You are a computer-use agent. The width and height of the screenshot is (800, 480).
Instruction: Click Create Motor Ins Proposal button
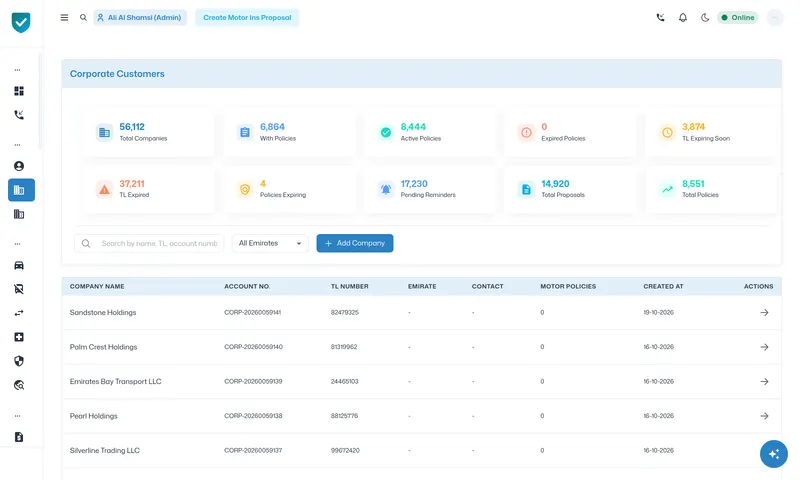pyautogui.click(x=247, y=17)
